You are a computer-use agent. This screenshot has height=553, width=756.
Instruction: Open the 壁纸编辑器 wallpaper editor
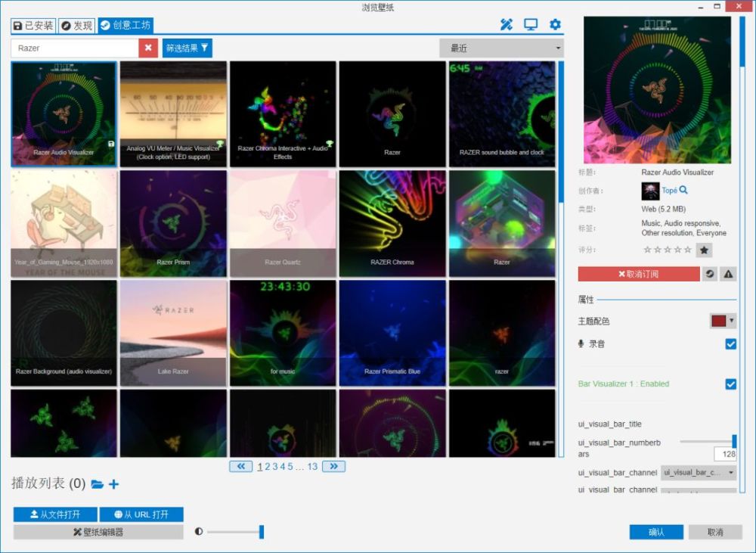(98, 532)
